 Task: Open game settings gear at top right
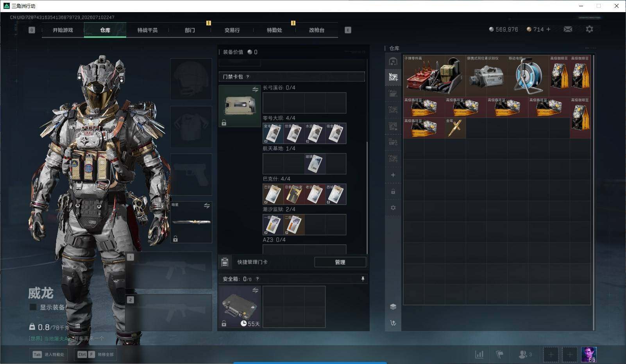pos(589,29)
